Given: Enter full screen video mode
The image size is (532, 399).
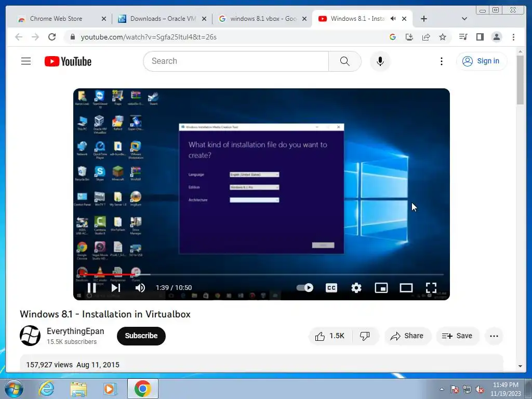Looking at the screenshot, I should pos(431,288).
